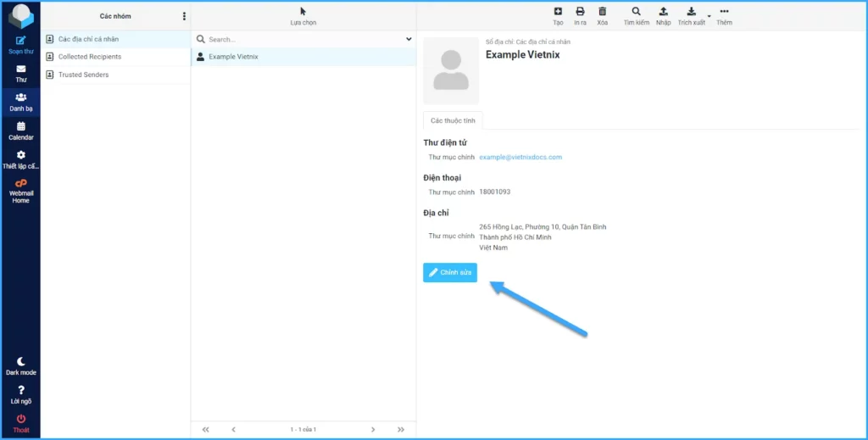Open Thiết lập settings gear
The height and width of the screenshot is (440, 868).
click(21, 159)
